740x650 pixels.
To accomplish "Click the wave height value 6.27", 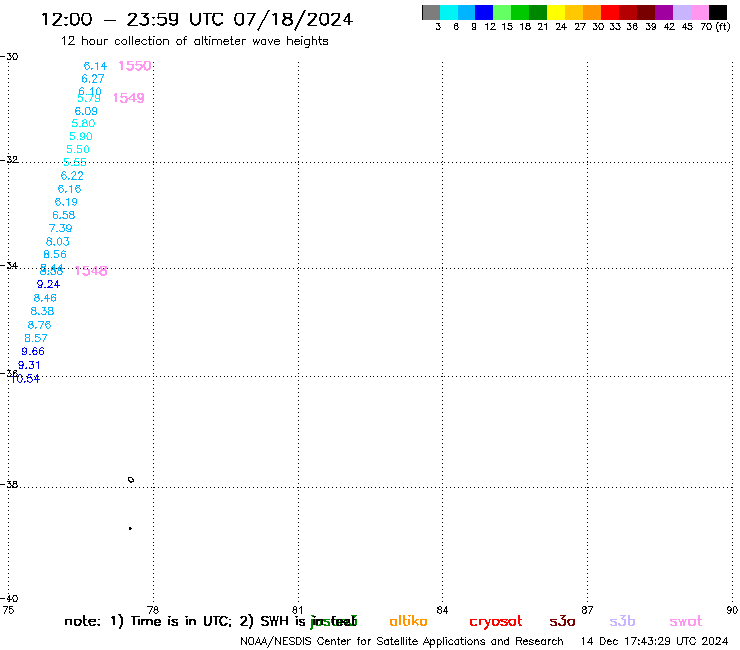I will 92,79.
